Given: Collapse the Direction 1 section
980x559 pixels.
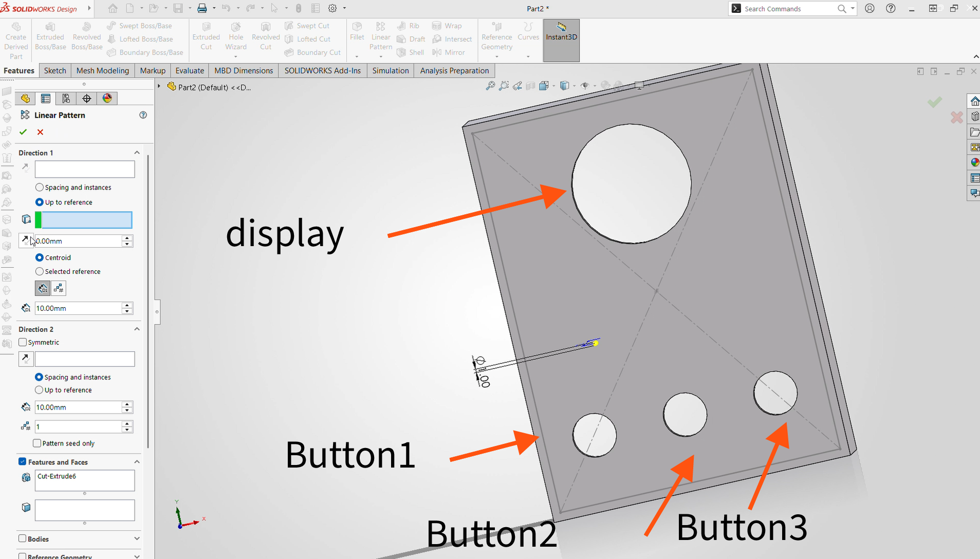Looking at the screenshot, I should (137, 153).
